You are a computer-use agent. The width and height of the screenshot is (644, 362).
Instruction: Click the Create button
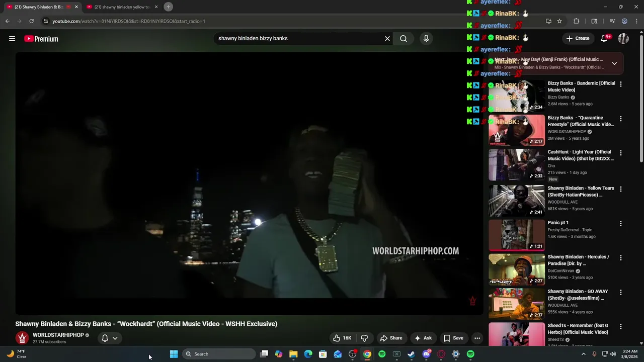[x=578, y=38]
